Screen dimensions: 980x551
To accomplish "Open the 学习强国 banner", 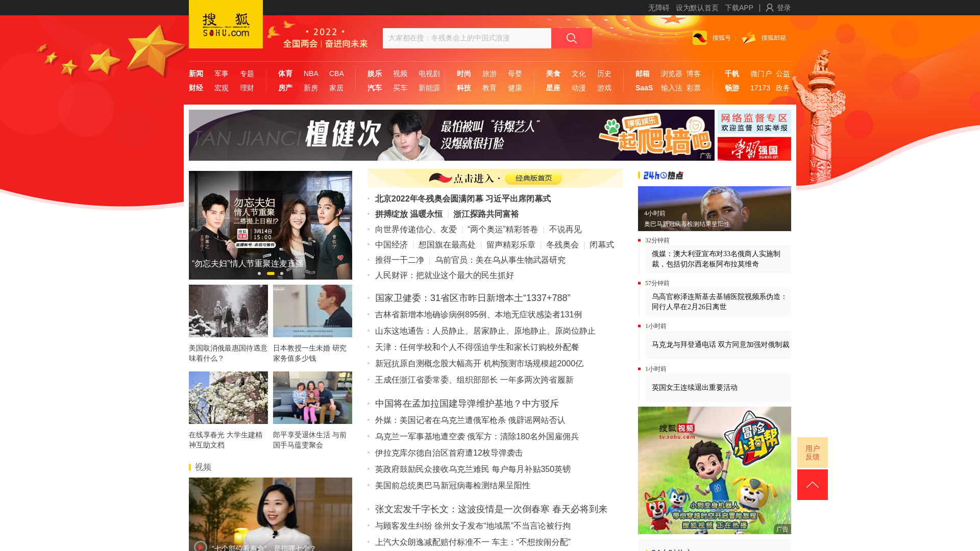I will tap(754, 149).
